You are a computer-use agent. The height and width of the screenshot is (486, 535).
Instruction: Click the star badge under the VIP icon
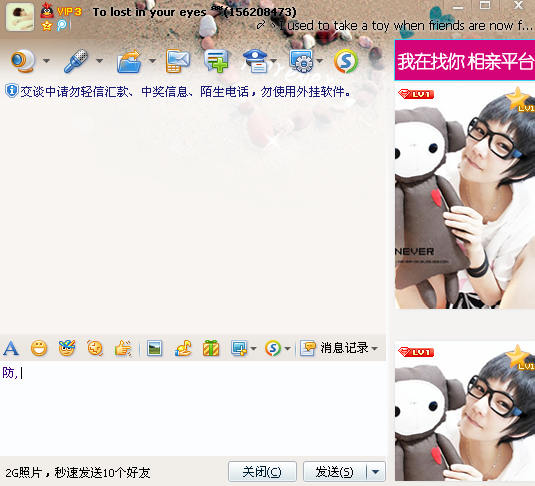46,26
